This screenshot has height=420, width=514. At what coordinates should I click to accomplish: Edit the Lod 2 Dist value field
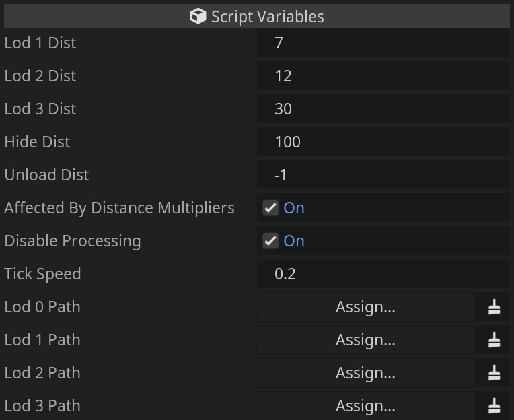coord(383,76)
